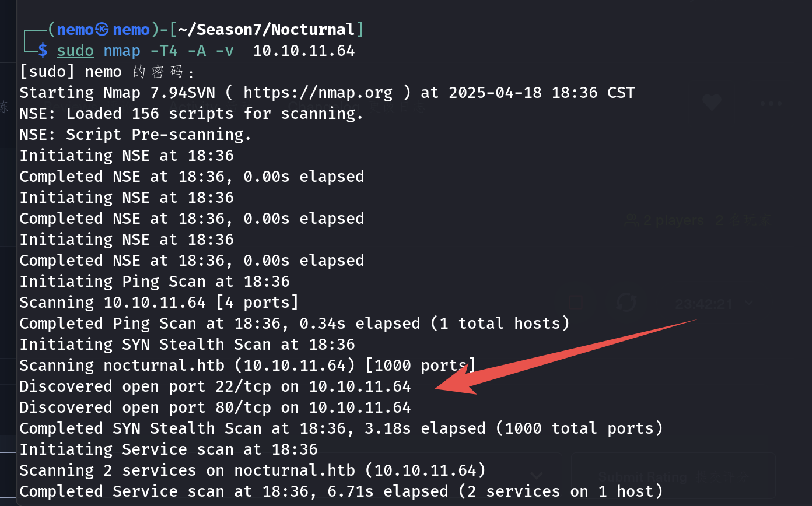Screen dimensions: 812x506
Task: Click the "Scanning nocturnal.htb" 1000 ports line
Action: coord(248,366)
